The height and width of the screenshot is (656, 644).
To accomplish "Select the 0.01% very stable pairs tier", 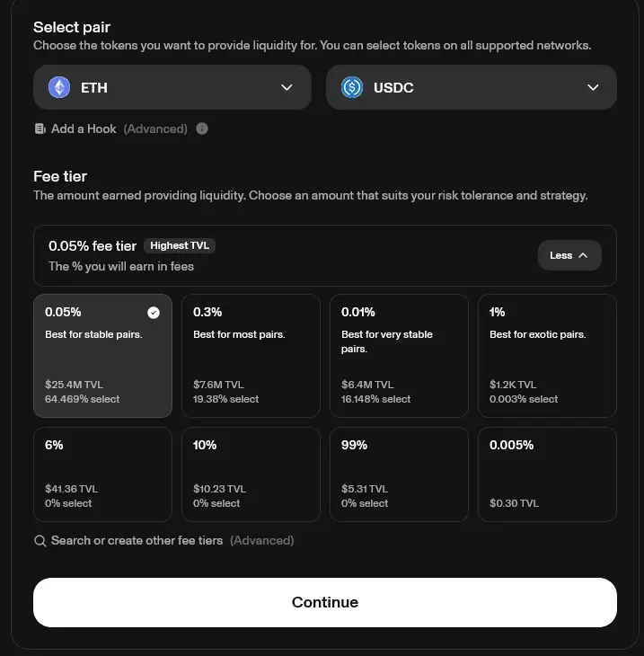I will (x=399, y=356).
